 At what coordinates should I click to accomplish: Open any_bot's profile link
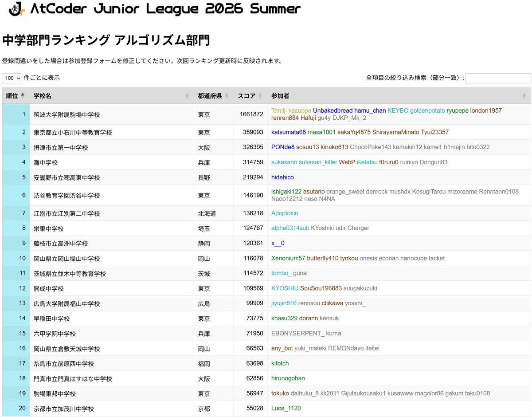[x=282, y=349]
